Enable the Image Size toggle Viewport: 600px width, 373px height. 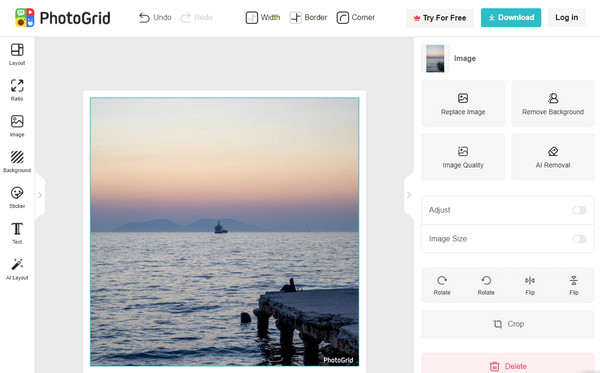(579, 239)
